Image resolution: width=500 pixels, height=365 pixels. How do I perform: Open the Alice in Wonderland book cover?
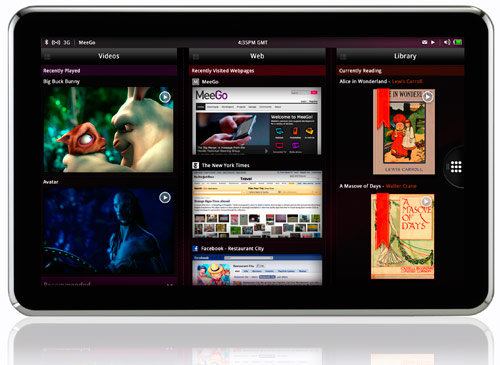[x=404, y=131]
